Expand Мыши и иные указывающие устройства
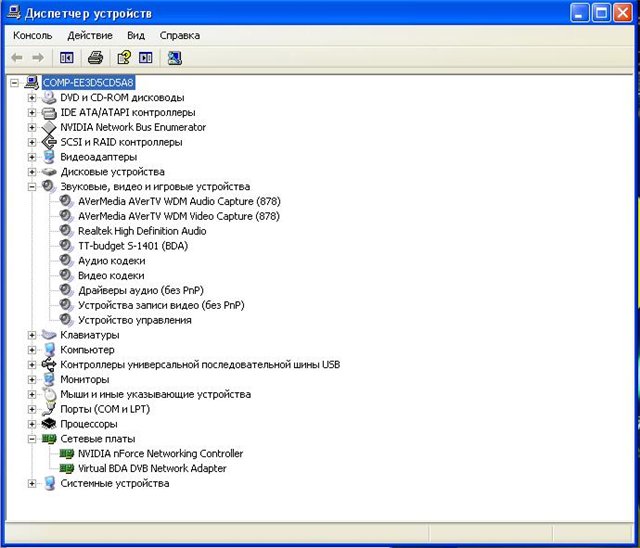The width and height of the screenshot is (640, 548). (x=32, y=394)
